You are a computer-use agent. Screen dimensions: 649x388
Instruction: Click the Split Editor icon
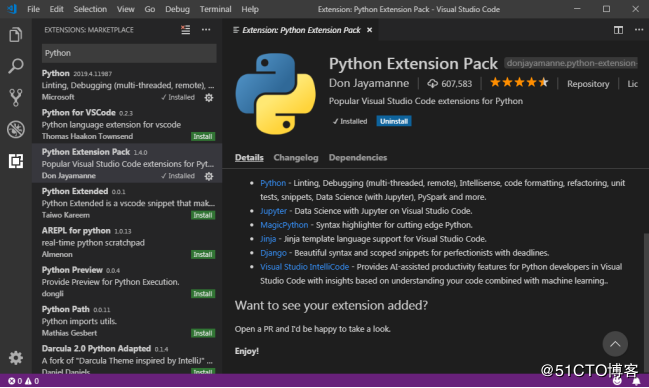tap(618, 30)
